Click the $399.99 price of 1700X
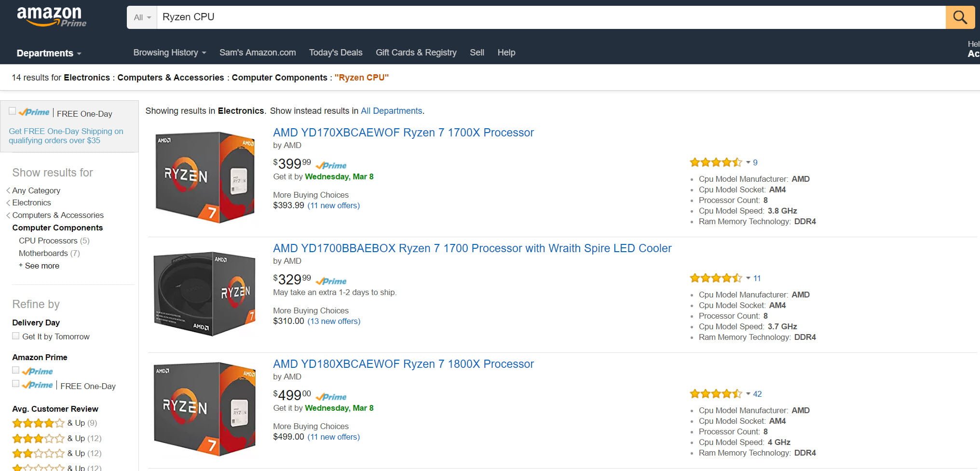Viewport: 980px width, 471px height. coord(292,163)
